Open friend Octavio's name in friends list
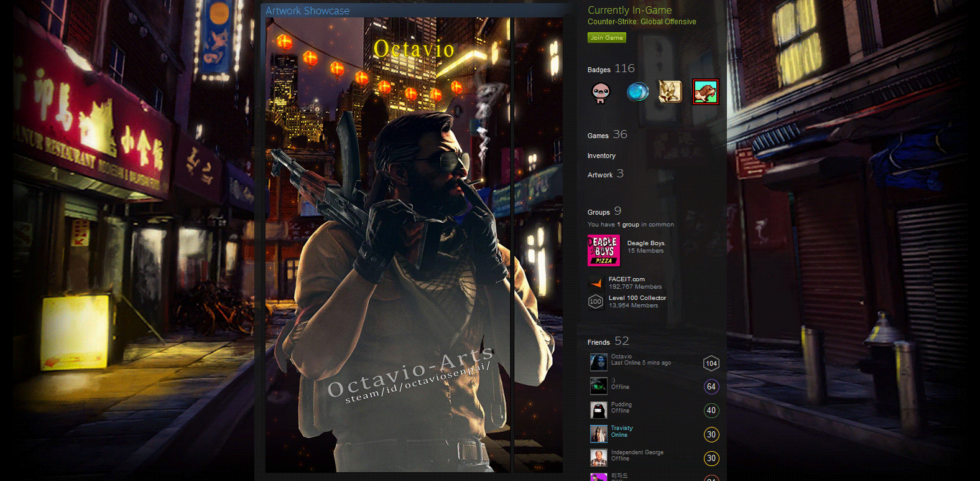This screenshot has height=481, width=980. pyautogui.click(x=621, y=357)
